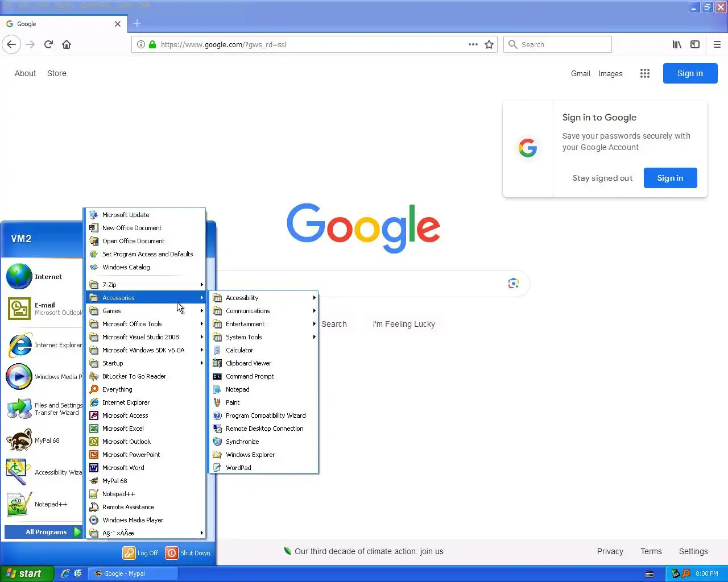Image resolution: width=728 pixels, height=582 pixels.
Task: Launch Microsoft Excel from All Programs
Action: pos(146,429)
